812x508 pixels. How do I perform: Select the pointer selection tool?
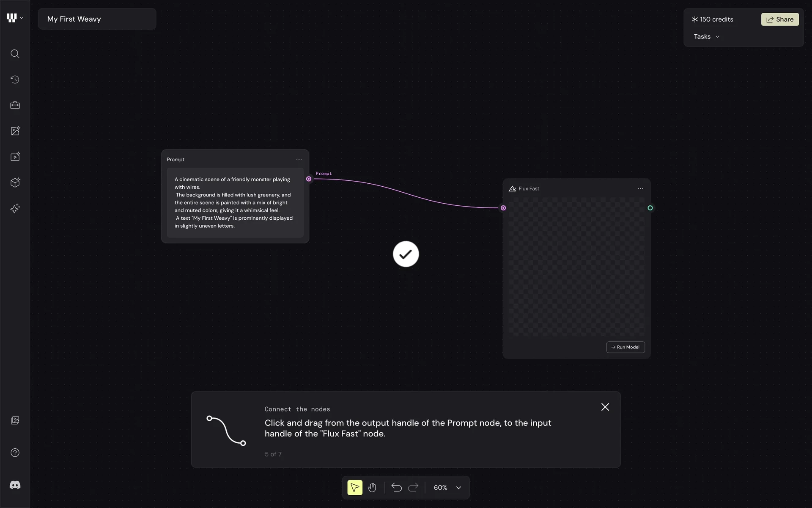[355, 488]
